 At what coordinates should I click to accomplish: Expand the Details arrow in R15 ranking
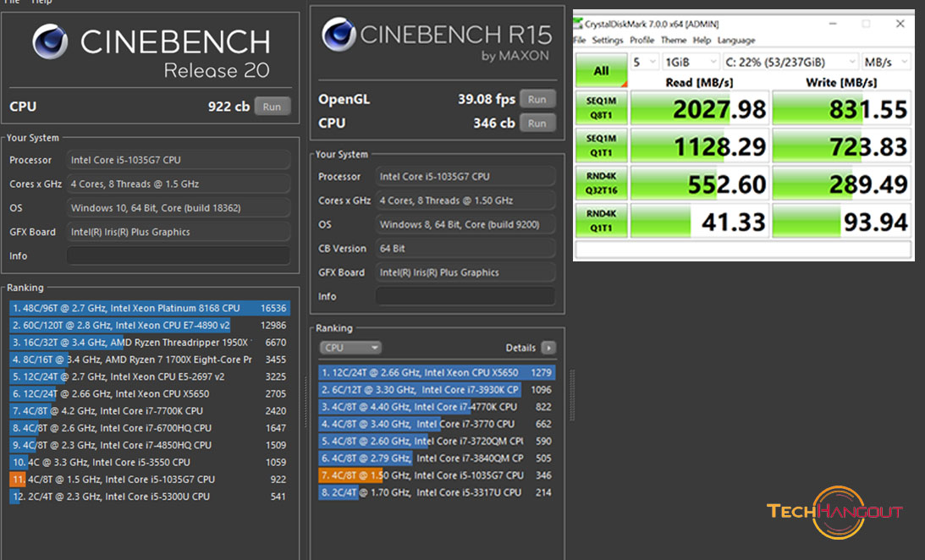(548, 348)
